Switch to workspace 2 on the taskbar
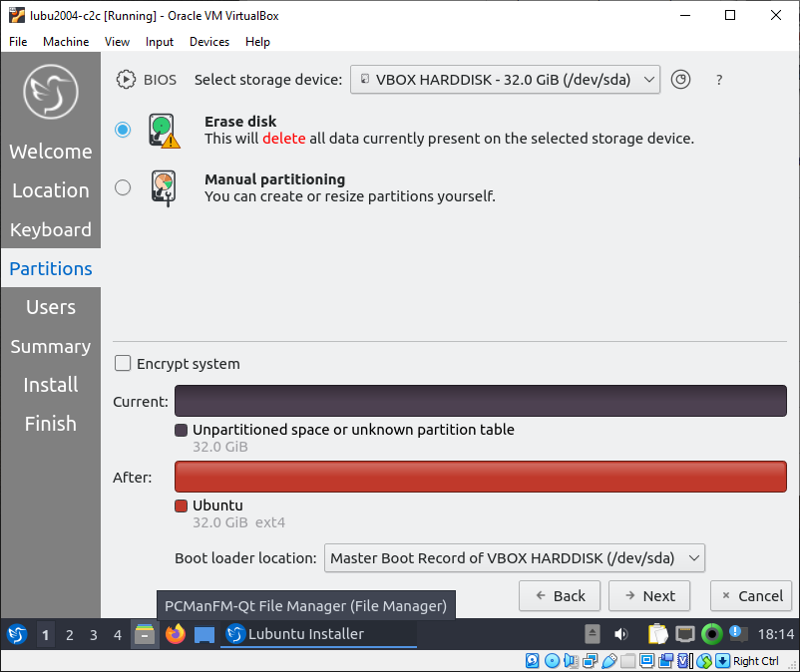This screenshot has height=672, width=800. pos(70,634)
